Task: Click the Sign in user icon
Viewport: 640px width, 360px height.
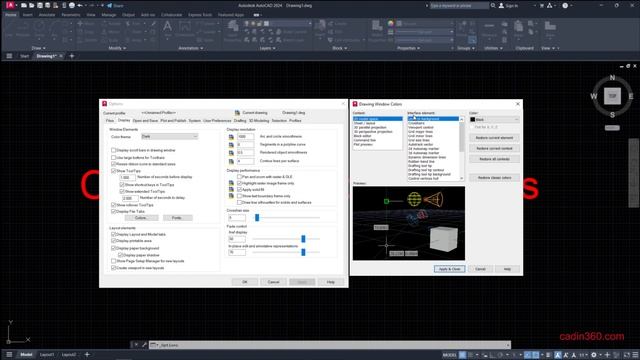Action: point(501,5)
